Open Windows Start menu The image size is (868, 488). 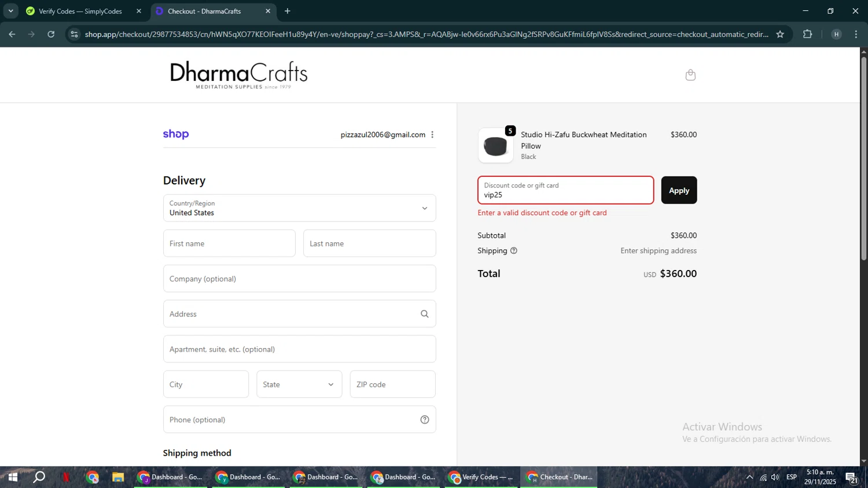pos(13,478)
